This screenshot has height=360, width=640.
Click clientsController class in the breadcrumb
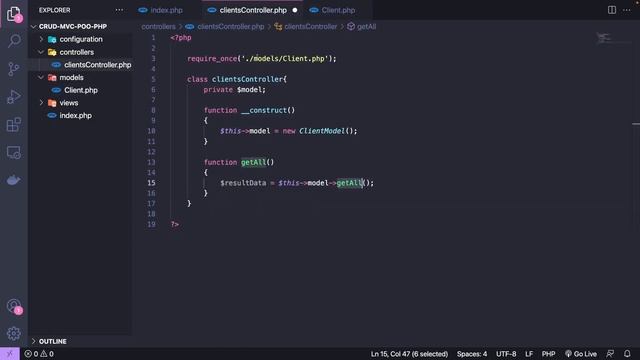[311, 27]
